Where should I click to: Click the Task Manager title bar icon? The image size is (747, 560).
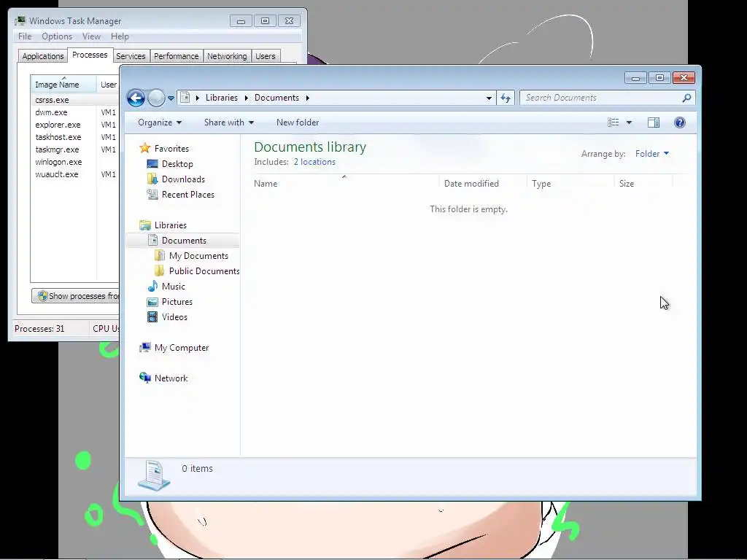(20, 21)
